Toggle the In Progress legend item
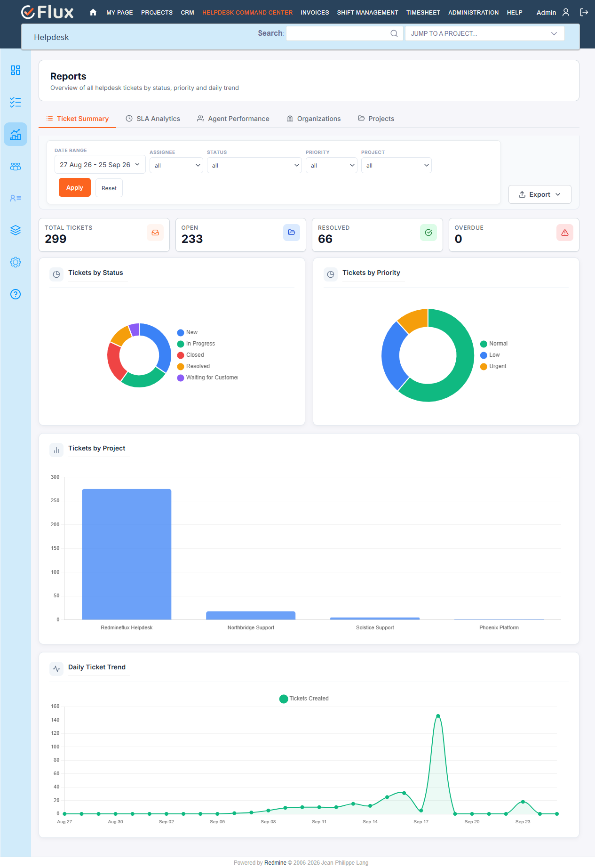The image size is (595, 868). pos(196,344)
